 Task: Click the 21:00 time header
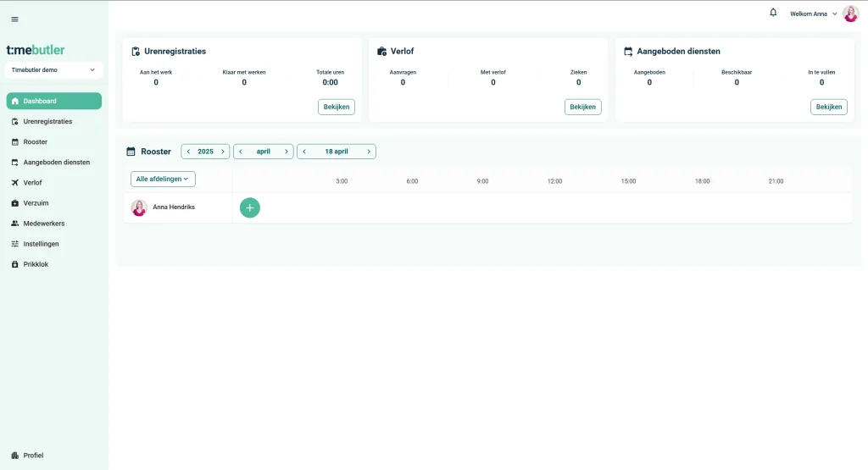(x=776, y=181)
